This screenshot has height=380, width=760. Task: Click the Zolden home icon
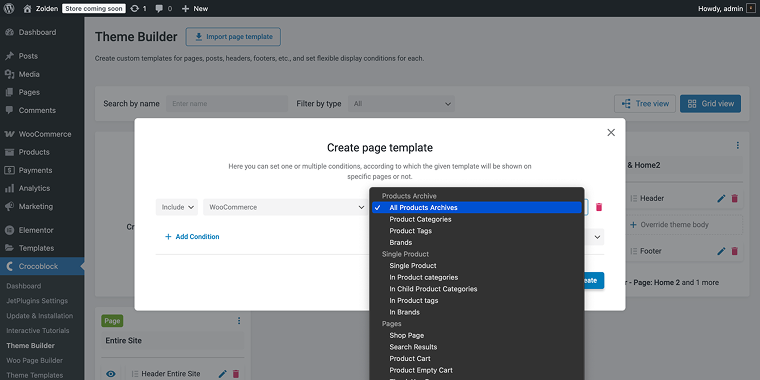tap(27, 8)
